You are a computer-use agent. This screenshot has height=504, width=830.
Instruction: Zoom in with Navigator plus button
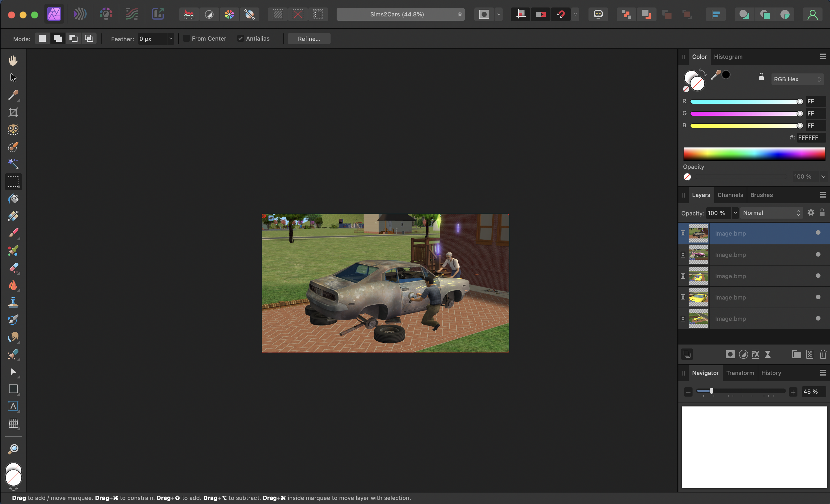(793, 392)
